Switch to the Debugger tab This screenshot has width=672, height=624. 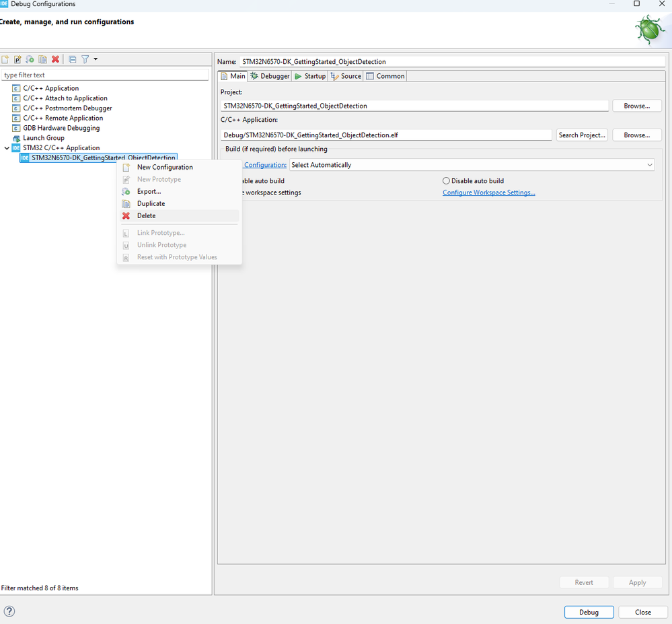pyautogui.click(x=270, y=76)
